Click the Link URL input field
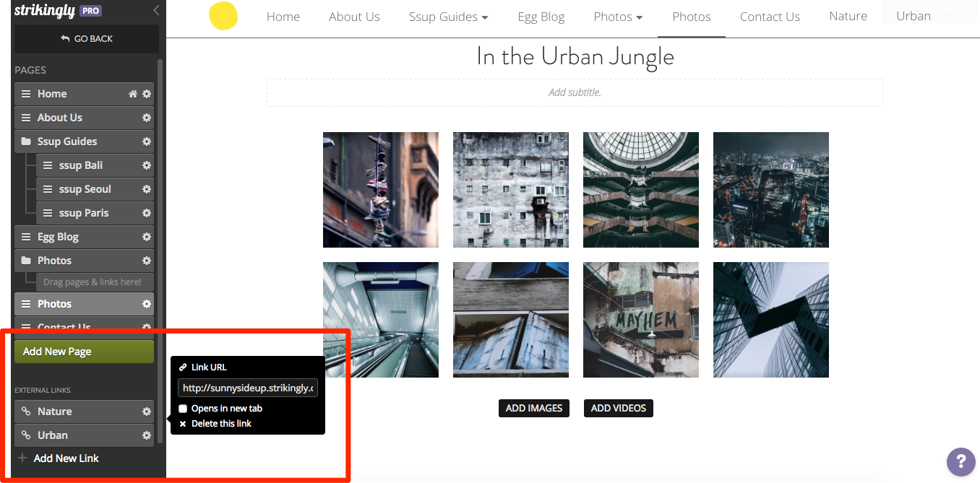The height and width of the screenshot is (483, 980). click(248, 388)
